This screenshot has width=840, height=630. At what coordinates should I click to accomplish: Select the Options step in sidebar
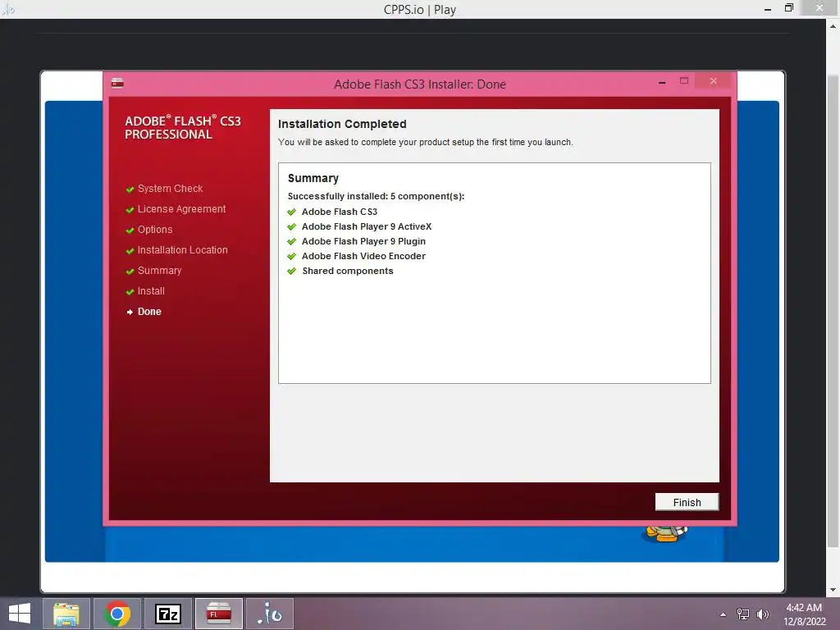tap(155, 230)
